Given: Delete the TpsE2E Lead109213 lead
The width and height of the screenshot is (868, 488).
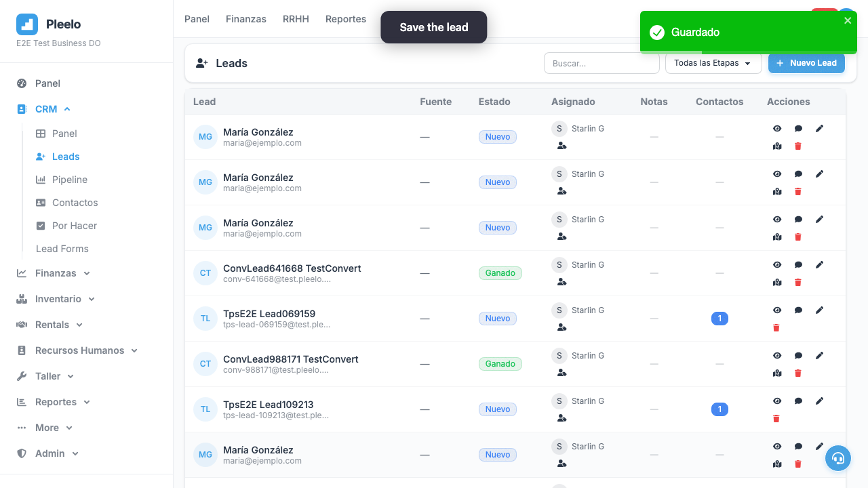Looking at the screenshot, I should click(776, 419).
